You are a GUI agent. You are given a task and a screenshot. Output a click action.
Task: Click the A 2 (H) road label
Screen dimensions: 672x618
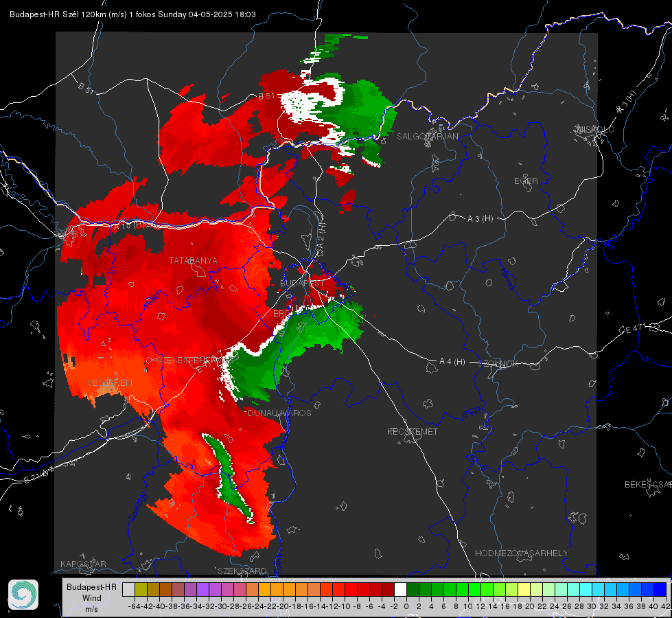click(321, 236)
